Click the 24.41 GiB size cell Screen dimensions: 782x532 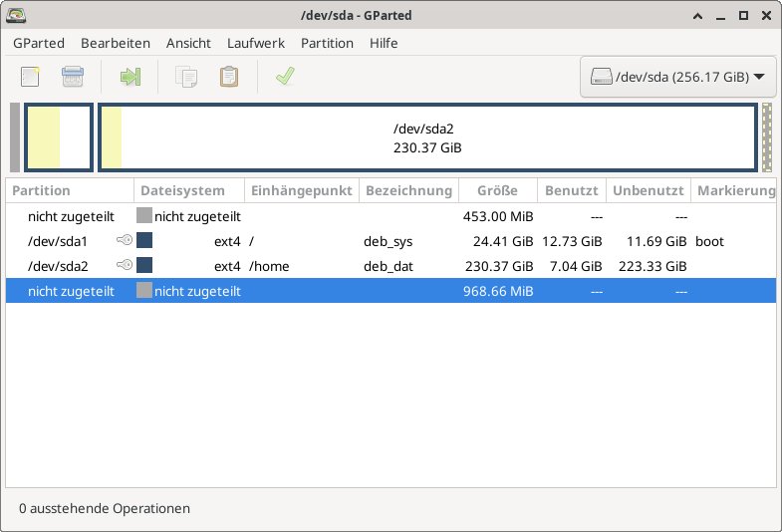click(x=503, y=241)
